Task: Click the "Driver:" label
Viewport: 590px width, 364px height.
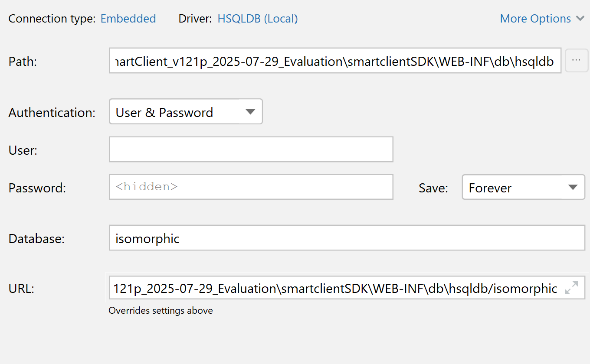Action: [x=195, y=19]
